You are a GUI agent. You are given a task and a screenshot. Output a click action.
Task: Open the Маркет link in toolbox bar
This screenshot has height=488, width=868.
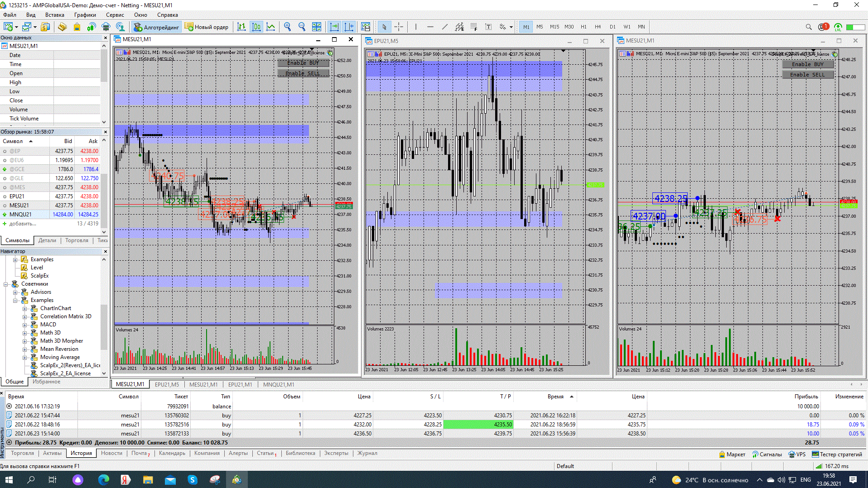tap(732, 455)
